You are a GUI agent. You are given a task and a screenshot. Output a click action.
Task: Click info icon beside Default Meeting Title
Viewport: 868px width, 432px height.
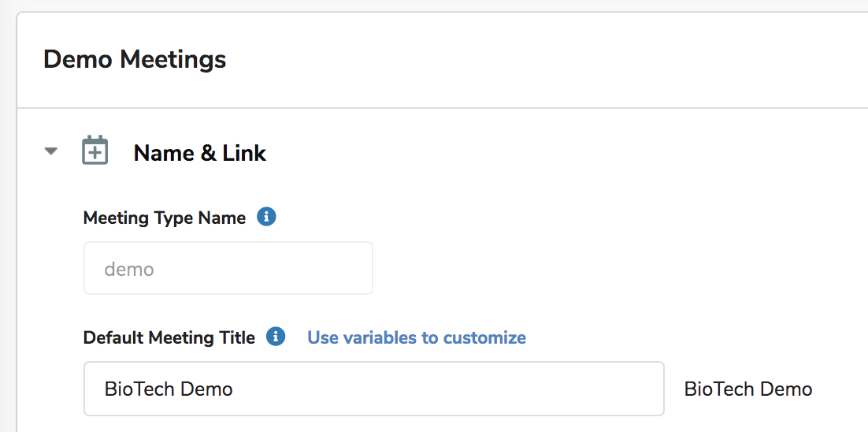(275, 337)
